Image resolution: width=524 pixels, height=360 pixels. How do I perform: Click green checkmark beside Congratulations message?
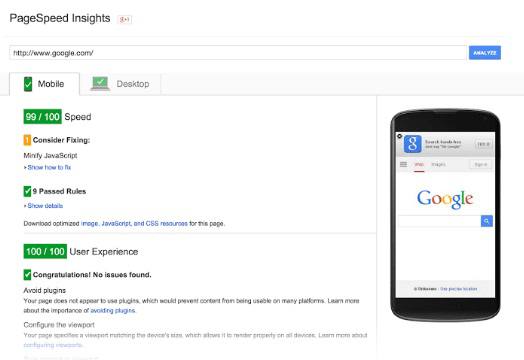(27, 275)
